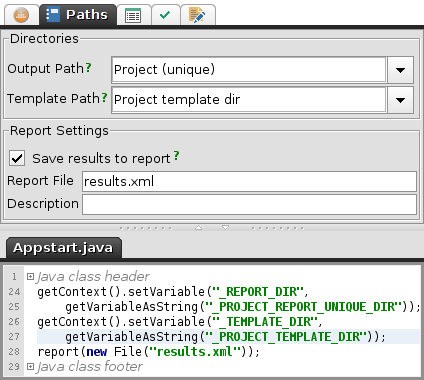This screenshot has height=380, width=424.
Task: Click the dotted split pane divider handle
Action: click(x=212, y=228)
